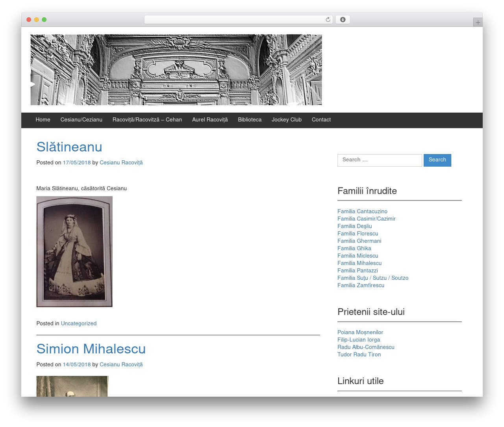Open Maria Slătineanu portrait photo
Viewport: 504px width, 427px height.
(x=74, y=252)
